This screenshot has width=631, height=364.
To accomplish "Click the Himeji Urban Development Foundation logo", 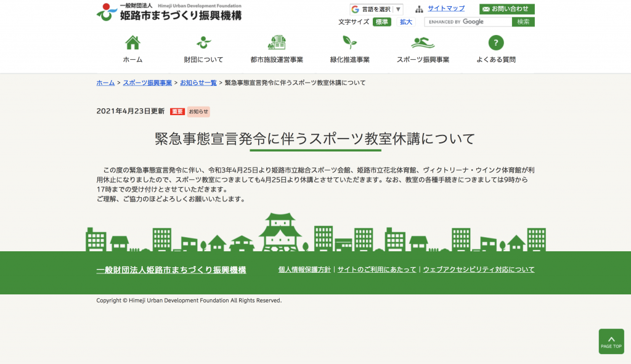I will (x=169, y=12).
